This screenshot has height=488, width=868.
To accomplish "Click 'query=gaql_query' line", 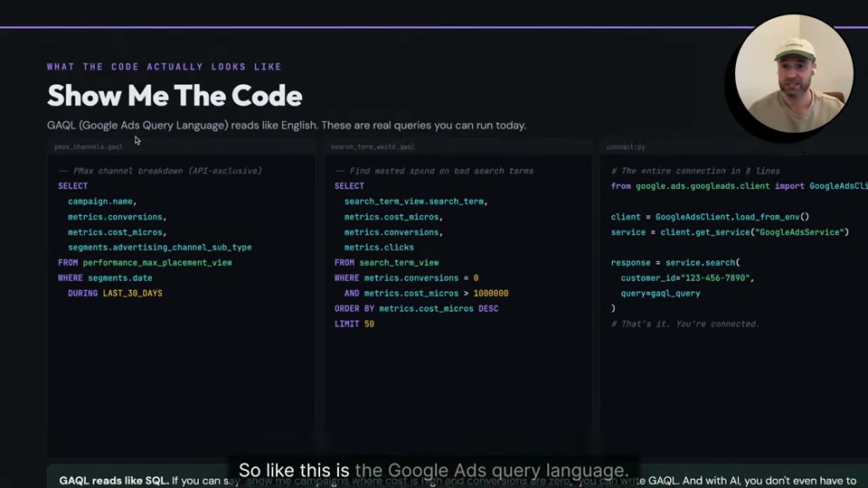I will [x=660, y=293].
